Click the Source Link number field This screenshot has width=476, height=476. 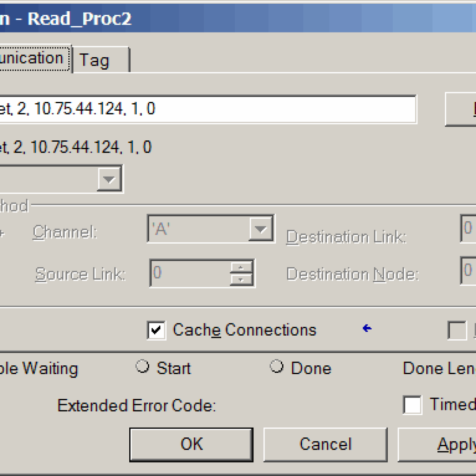coord(190,273)
